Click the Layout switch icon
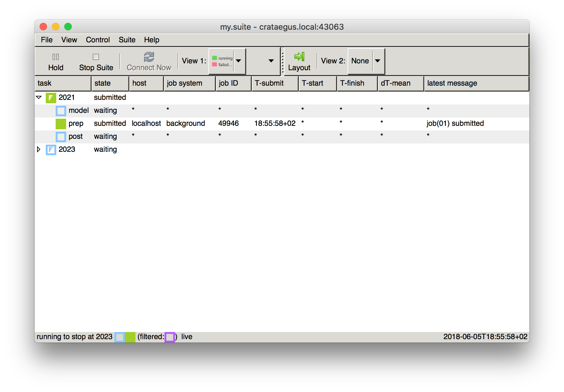Image resolution: width=564 pixels, height=392 pixels. click(299, 56)
